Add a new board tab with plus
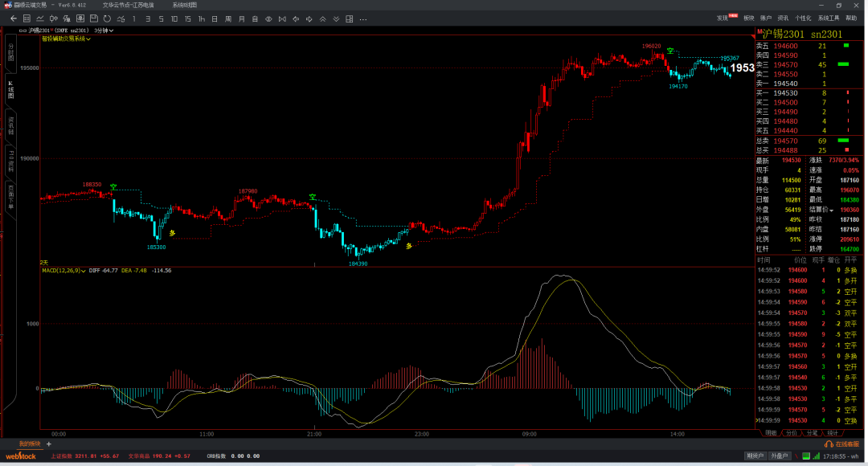Viewport: 868px width, 466px height. click(49, 444)
